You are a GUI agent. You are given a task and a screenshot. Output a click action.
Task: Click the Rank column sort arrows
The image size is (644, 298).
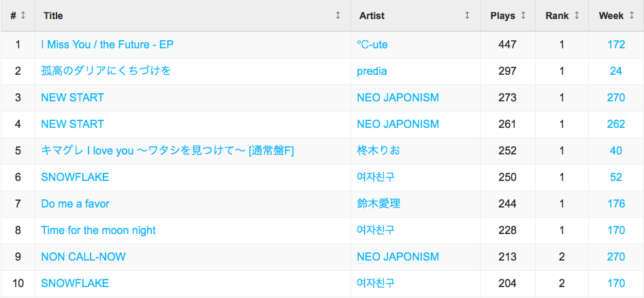pos(577,16)
